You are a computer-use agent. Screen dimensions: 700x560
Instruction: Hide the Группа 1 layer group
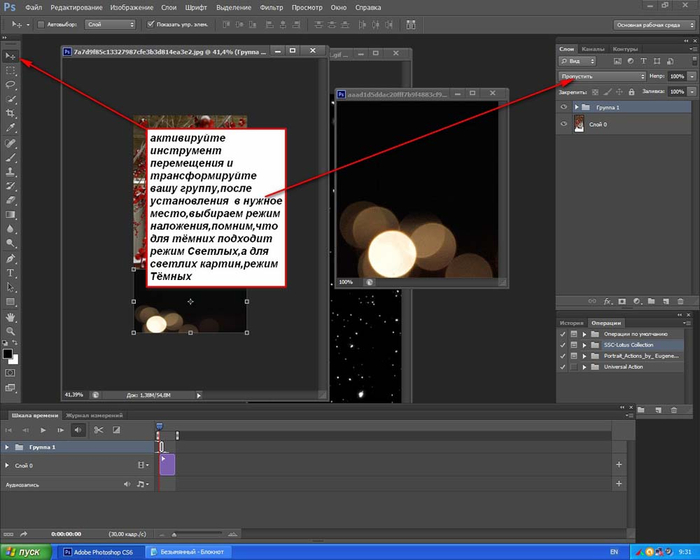coord(564,107)
